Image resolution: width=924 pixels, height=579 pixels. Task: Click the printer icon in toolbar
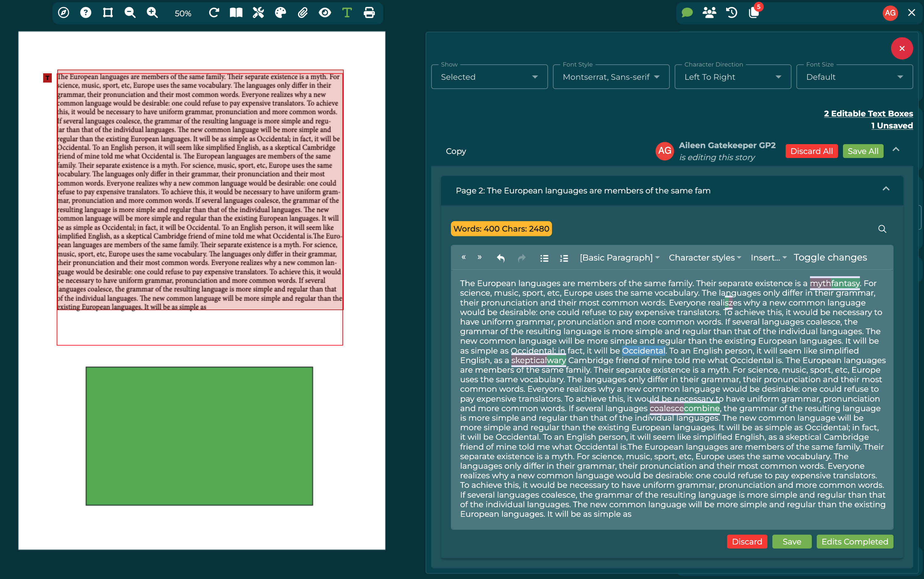(369, 13)
